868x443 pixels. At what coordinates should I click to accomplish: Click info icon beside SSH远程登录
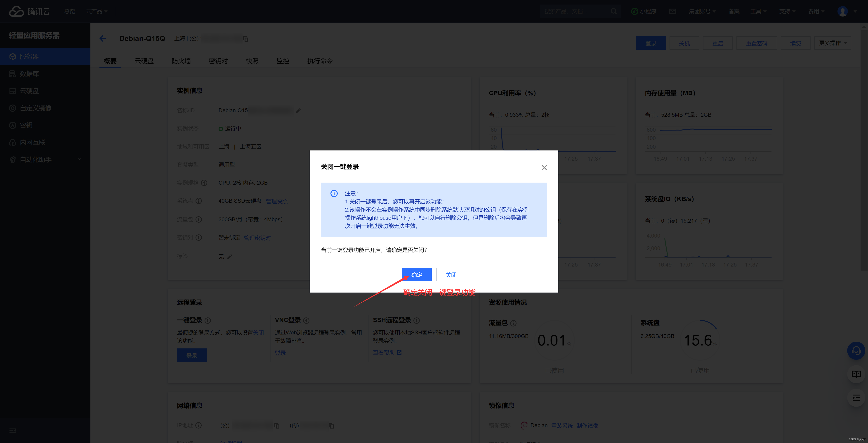[416, 321]
